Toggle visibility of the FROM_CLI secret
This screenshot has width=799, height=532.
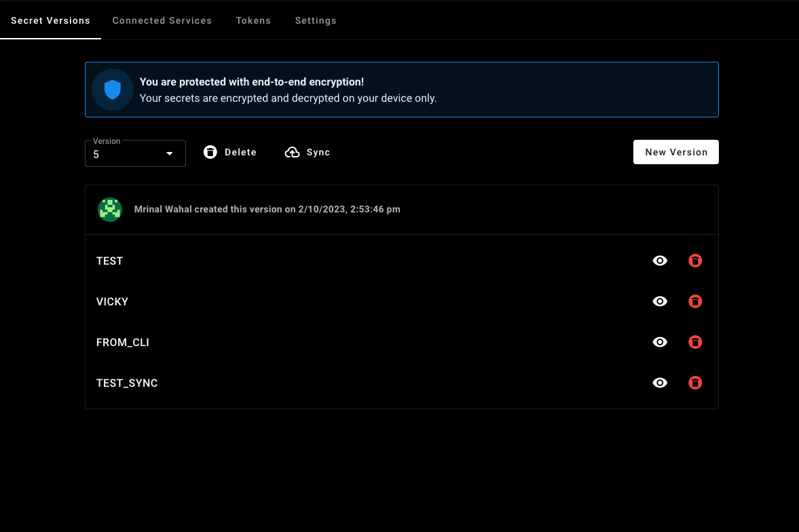point(659,342)
